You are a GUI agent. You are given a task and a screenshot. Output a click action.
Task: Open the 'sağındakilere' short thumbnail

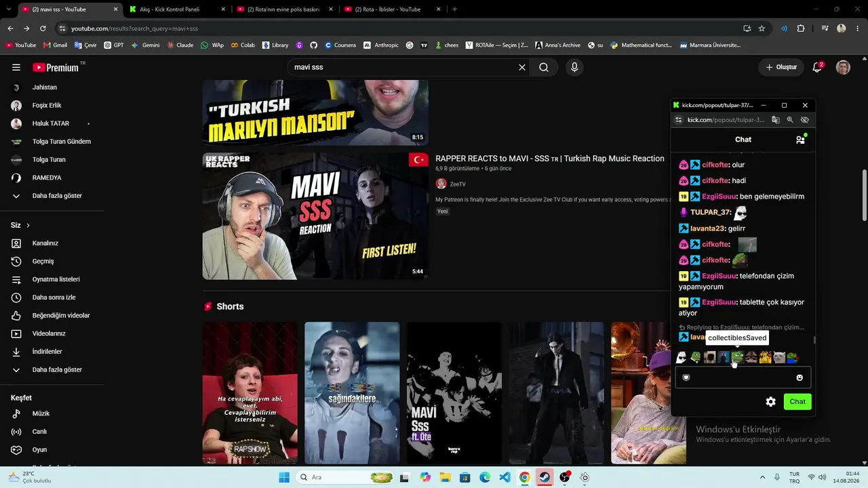coord(352,393)
